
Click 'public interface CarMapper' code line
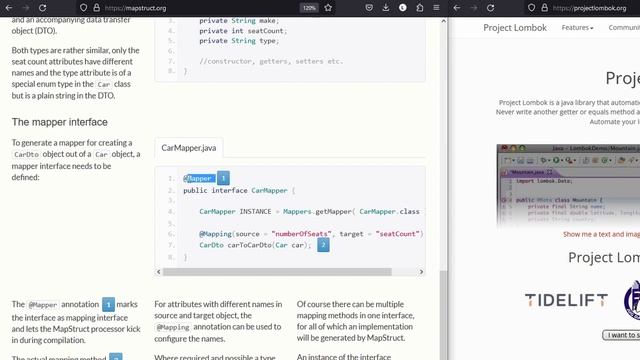239,191
